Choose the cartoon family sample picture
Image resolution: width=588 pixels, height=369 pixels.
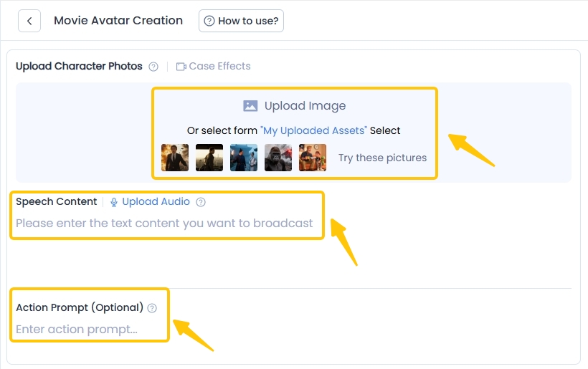pyautogui.click(x=312, y=158)
